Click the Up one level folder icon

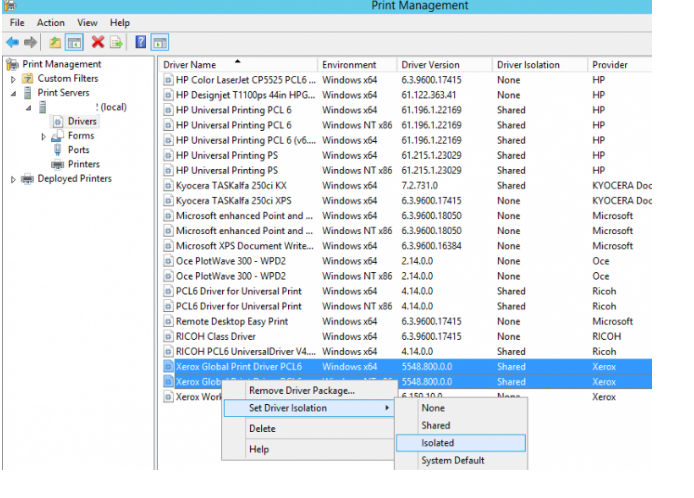coord(55,42)
